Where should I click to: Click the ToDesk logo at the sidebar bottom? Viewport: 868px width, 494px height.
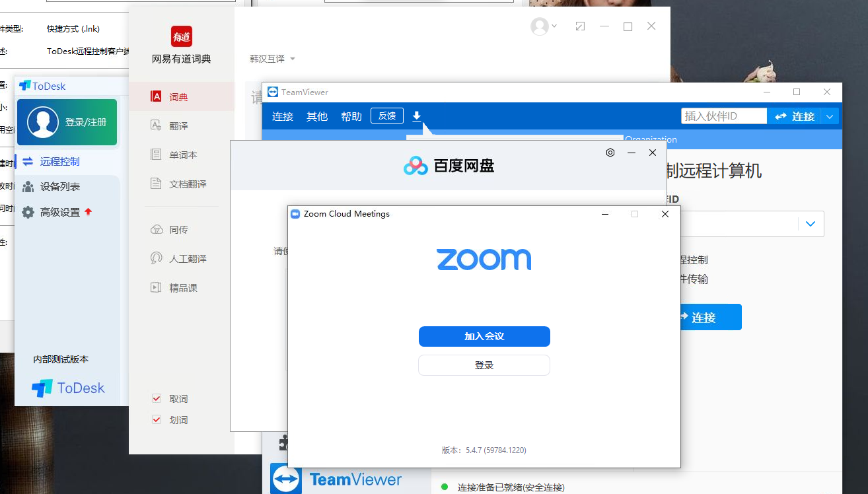pyautogui.click(x=68, y=388)
